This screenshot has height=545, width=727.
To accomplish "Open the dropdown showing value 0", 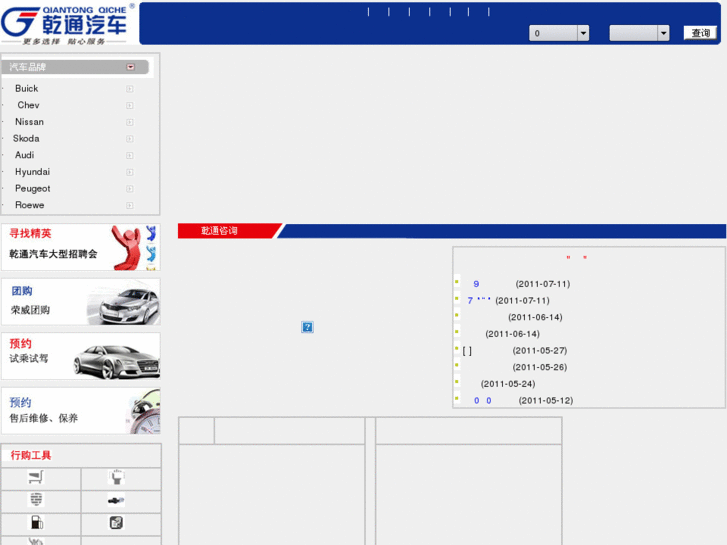I will [x=559, y=33].
